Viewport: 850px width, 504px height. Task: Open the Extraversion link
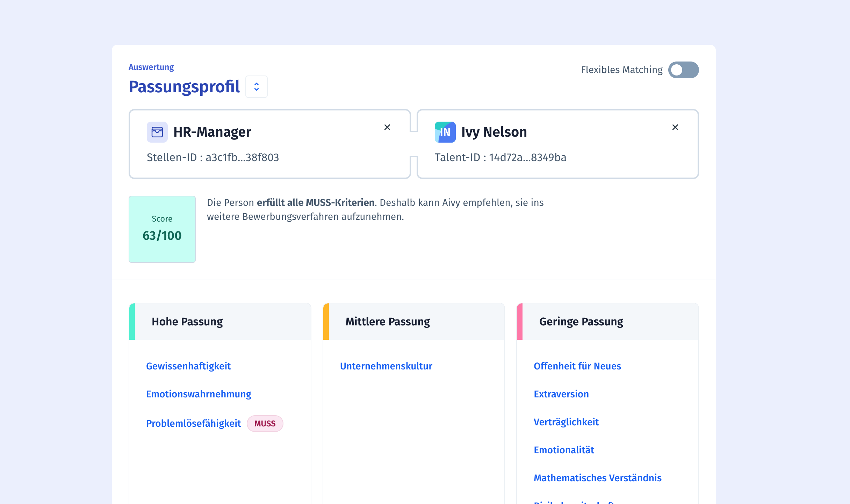pos(561,394)
